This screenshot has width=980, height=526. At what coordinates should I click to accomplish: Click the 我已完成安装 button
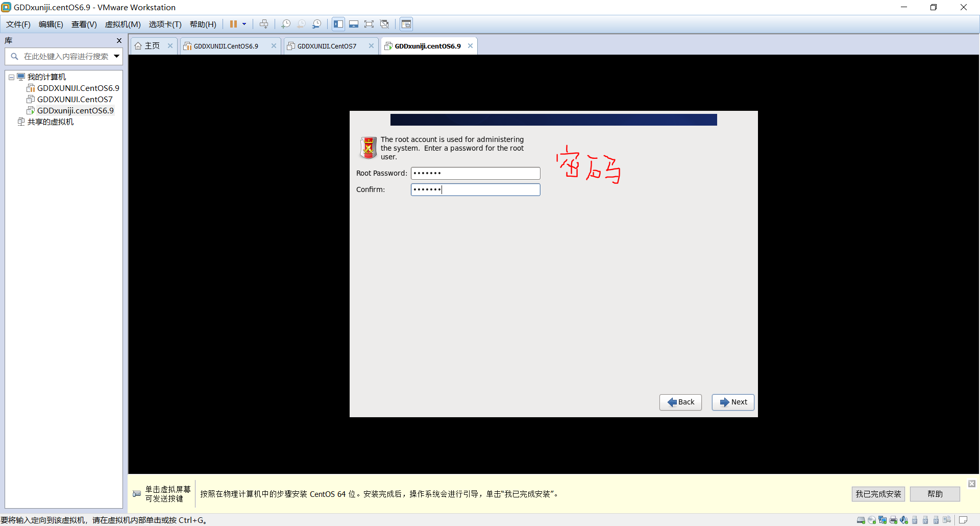tap(878, 494)
